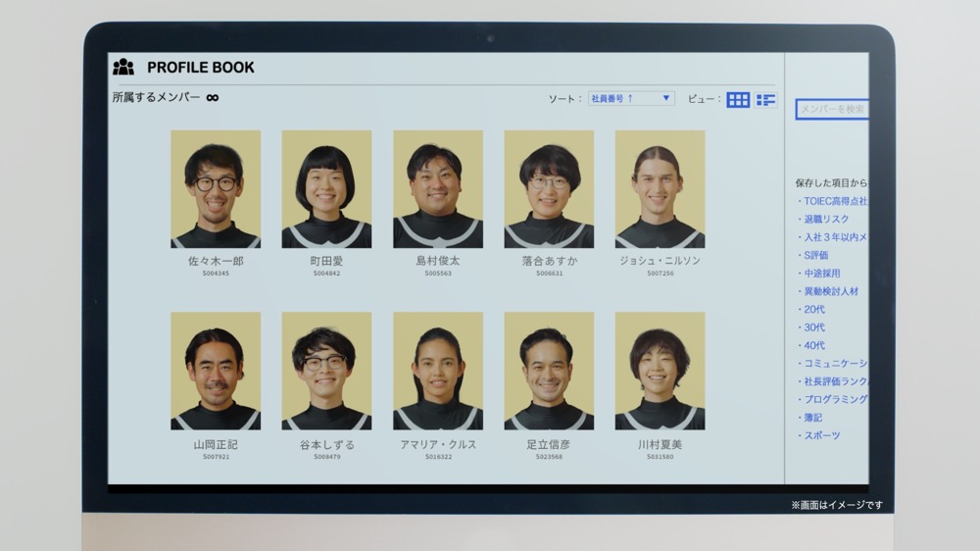Open the TOIEC高得点 saved filter

[x=834, y=201]
